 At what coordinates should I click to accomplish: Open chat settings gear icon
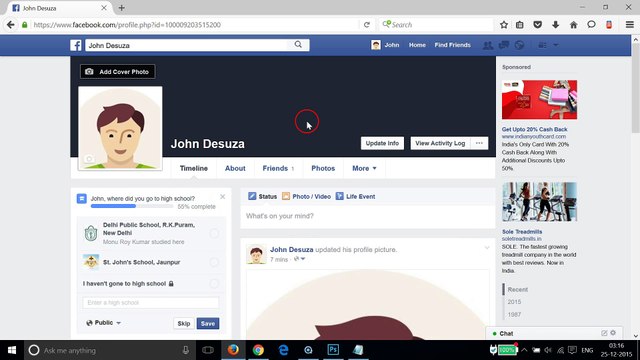coord(613,333)
